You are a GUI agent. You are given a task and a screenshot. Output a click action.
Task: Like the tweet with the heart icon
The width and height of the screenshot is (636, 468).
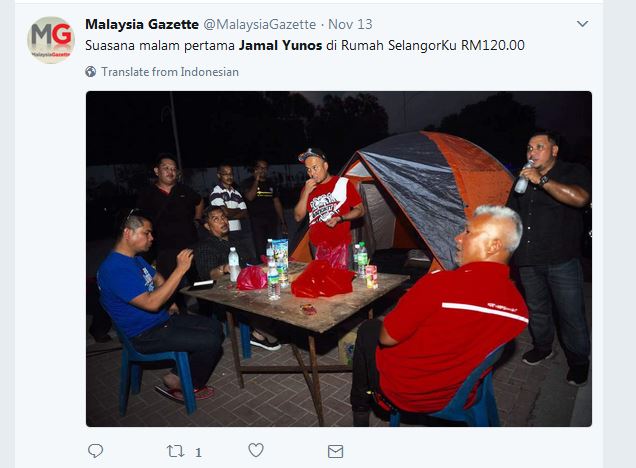pos(256,450)
